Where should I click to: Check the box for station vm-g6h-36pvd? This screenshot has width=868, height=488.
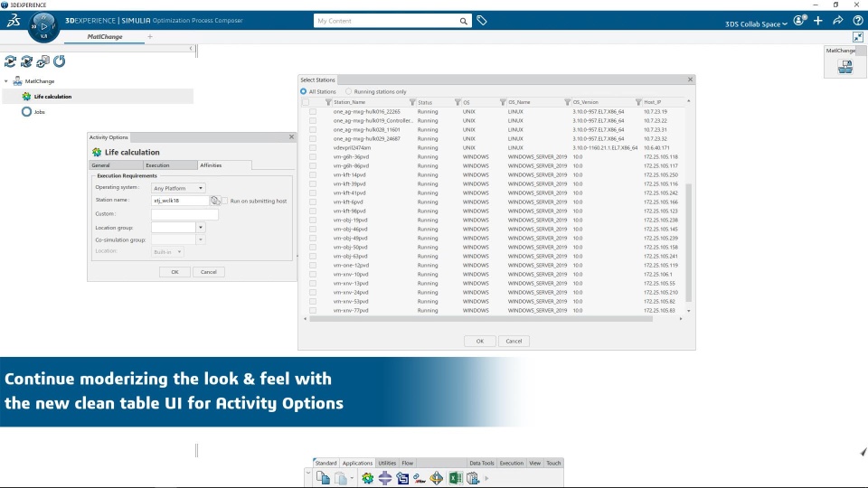coord(313,157)
